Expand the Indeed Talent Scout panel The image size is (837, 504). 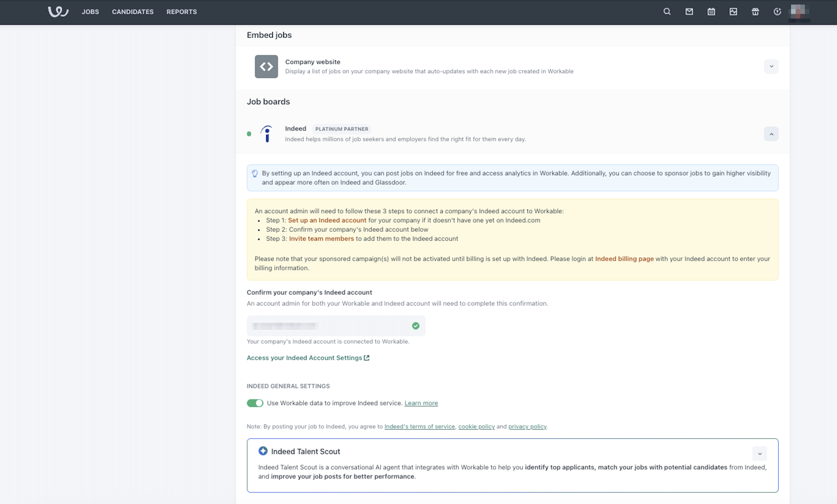click(760, 454)
